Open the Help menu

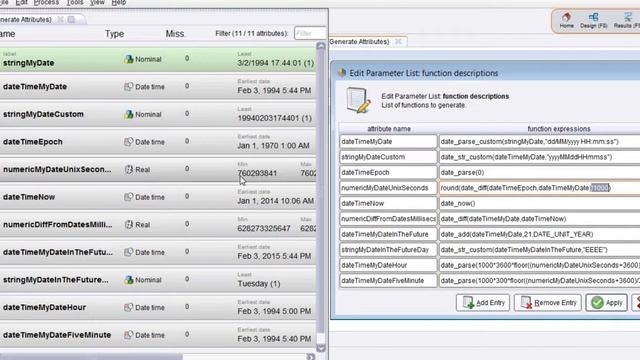119,2
